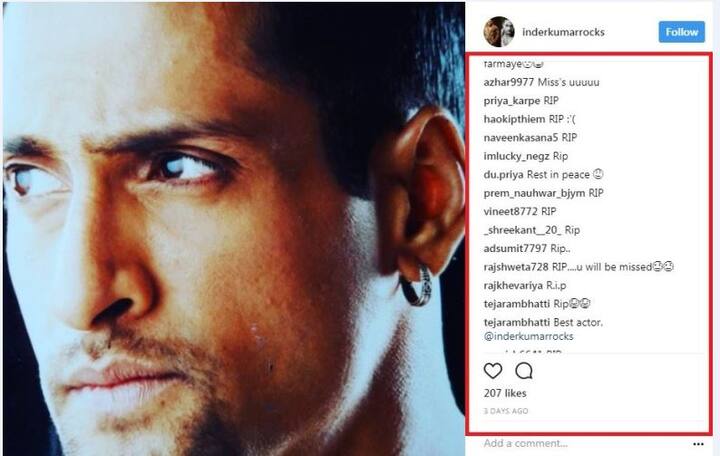720x456 pixels.
Task: Visit haokipthiem's profile
Action: click(x=514, y=119)
